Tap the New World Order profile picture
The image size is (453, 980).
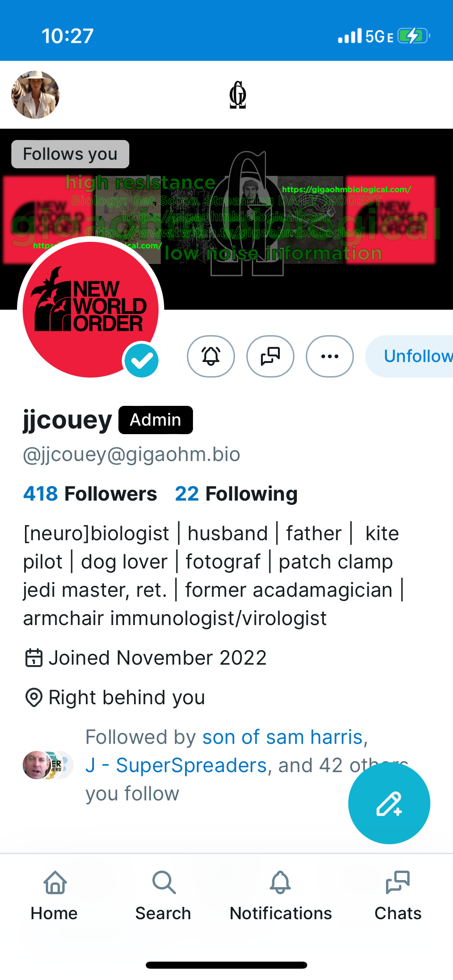[91, 310]
